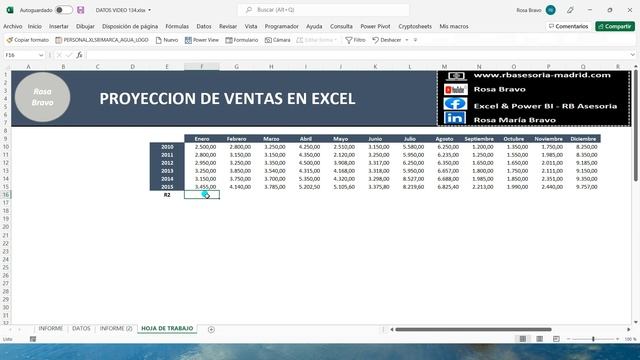The height and width of the screenshot is (360, 640).
Task: Click the pen drawing mode icon in title bar
Action: coord(570,10)
